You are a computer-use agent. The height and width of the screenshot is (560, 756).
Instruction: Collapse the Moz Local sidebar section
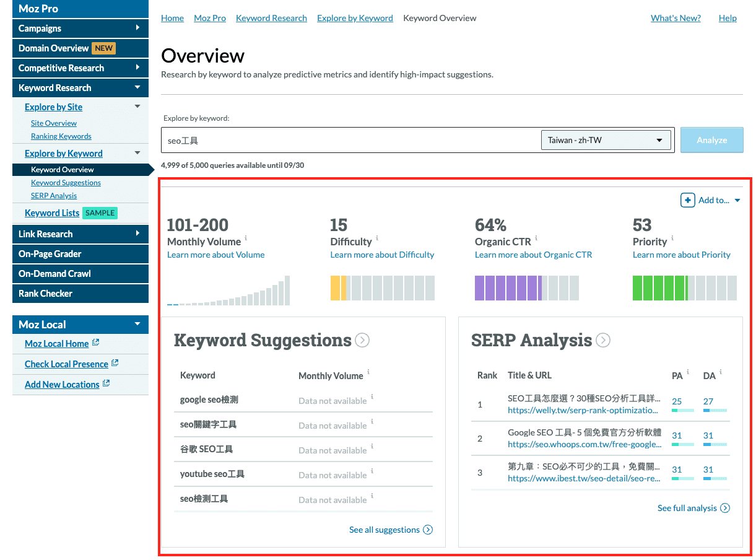137,324
